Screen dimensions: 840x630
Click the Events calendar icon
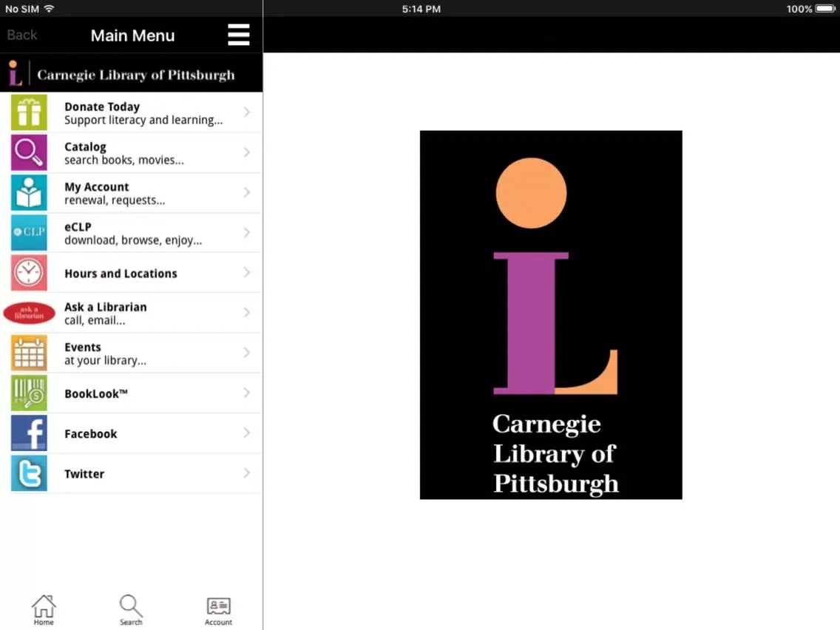[29, 353]
